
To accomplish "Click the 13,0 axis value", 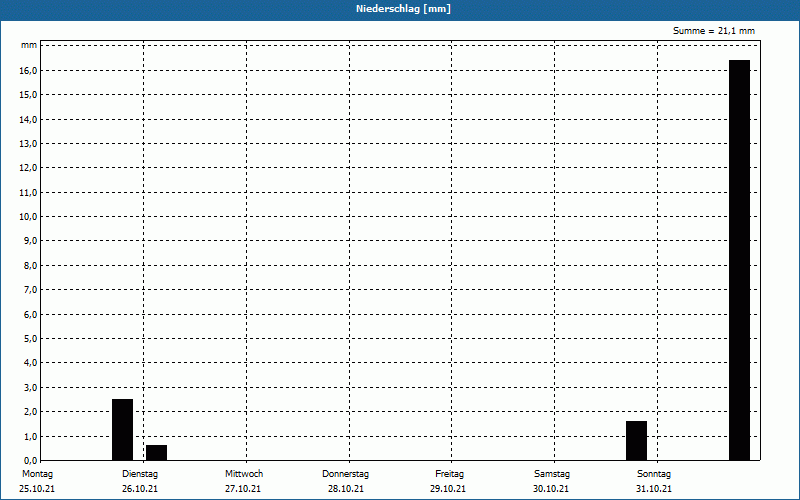I will (x=28, y=144).
